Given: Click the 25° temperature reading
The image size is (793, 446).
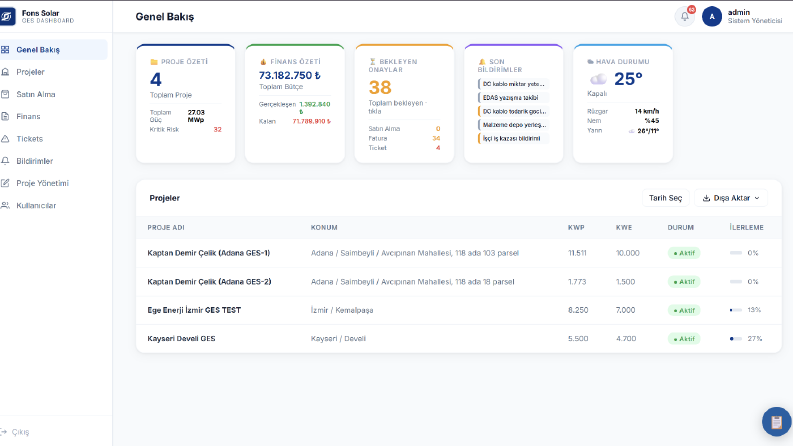Looking at the screenshot, I should [x=628, y=79].
